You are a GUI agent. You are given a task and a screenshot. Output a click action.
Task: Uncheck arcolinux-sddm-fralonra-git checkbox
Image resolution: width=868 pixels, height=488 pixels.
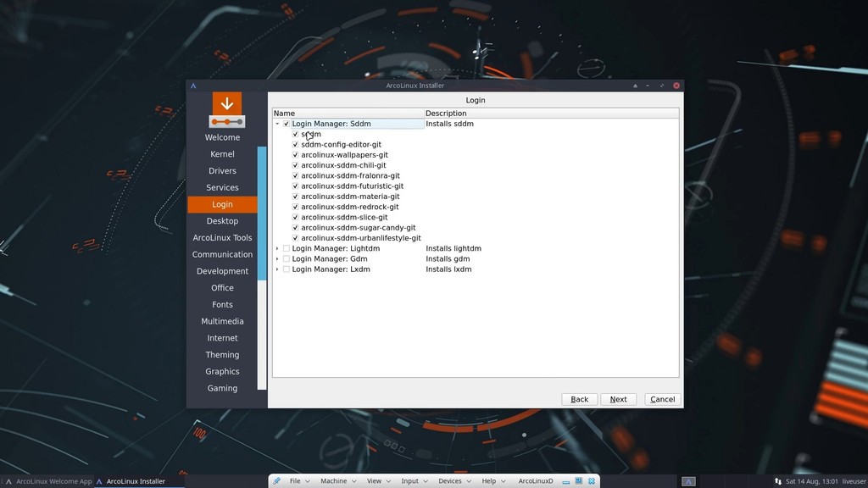click(295, 176)
